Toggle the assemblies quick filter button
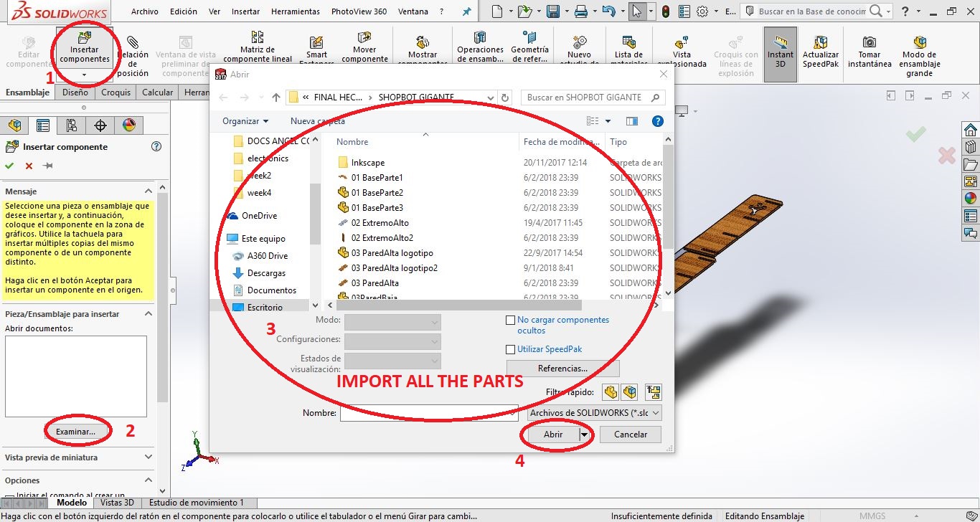Screen dimensions: 980x522 coord(630,391)
